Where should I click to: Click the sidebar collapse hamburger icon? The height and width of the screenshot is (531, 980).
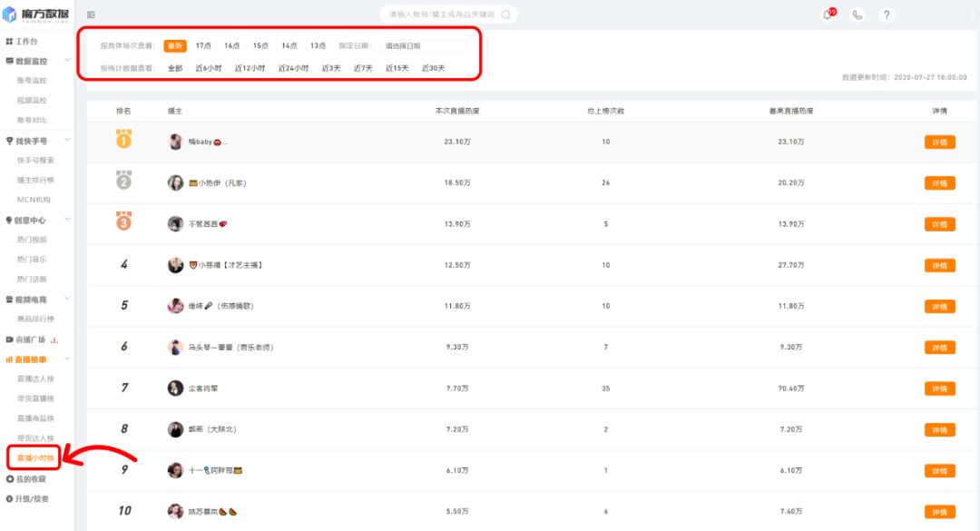coord(91,15)
